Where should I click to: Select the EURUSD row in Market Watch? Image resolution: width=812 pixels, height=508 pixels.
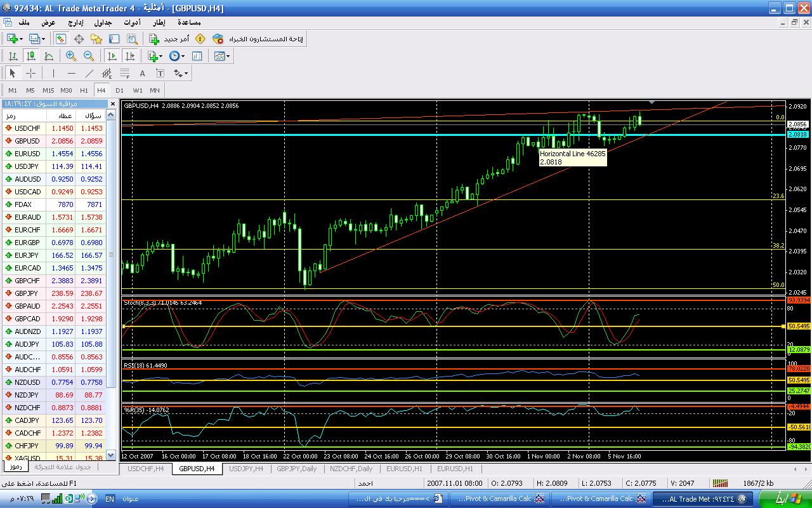pos(27,154)
